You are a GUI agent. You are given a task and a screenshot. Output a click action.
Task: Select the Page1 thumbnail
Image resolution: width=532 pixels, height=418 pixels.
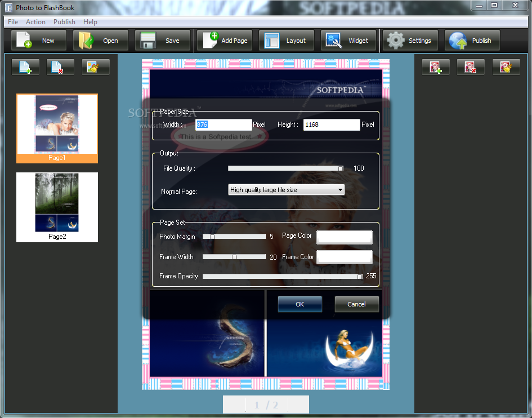(57, 128)
